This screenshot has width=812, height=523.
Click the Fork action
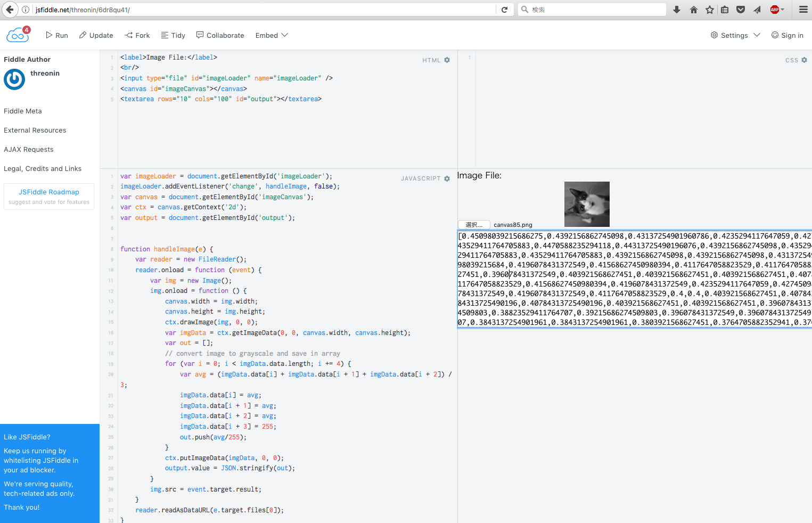(x=137, y=35)
